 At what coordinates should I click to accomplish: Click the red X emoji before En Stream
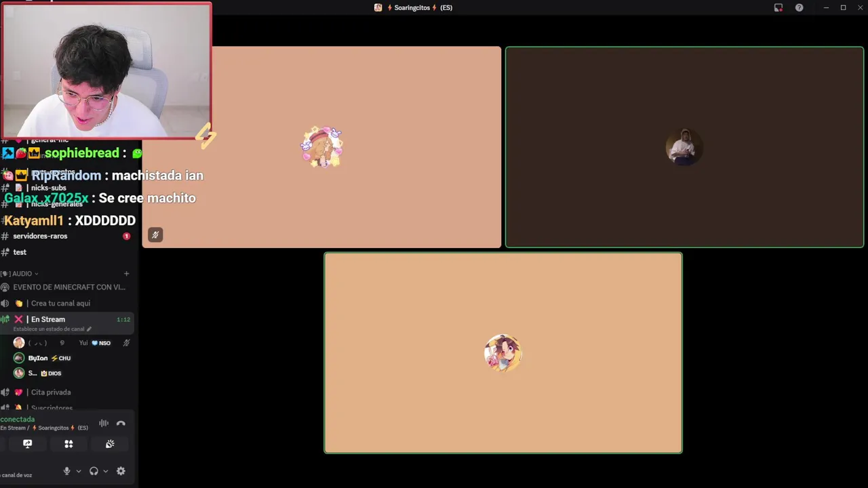pos(19,319)
